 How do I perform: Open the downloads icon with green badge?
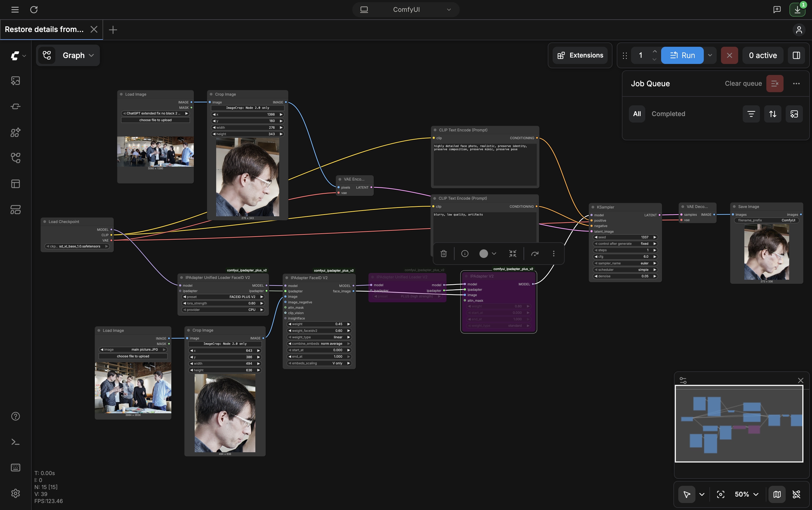(x=798, y=10)
